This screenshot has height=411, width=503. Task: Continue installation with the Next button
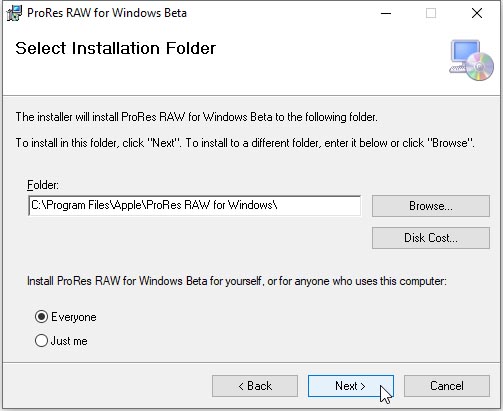pos(351,386)
